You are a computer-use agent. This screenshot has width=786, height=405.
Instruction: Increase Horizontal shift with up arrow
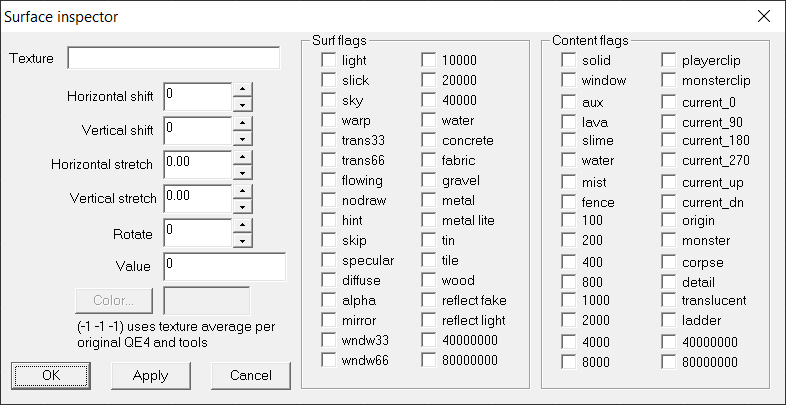pos(242,90)
